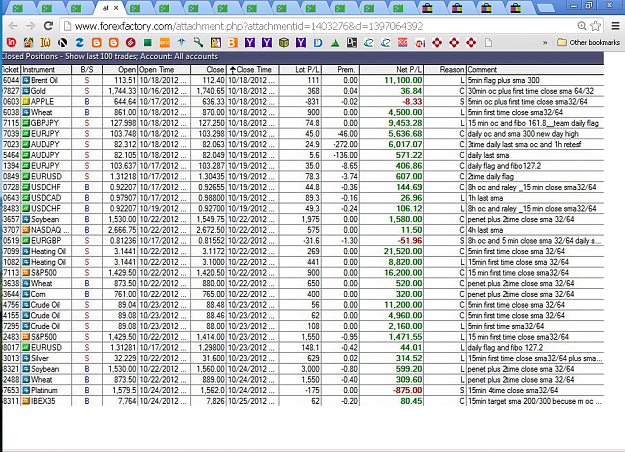Open the blue 'D' bookmark icon
Screen dimensions: 625x452
[318, 42]
